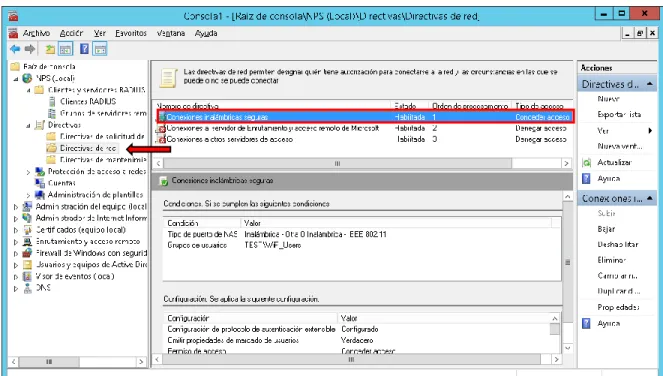Click Deshabilitar action
Viewport: 663px width, 376px height.
[618, 244]
